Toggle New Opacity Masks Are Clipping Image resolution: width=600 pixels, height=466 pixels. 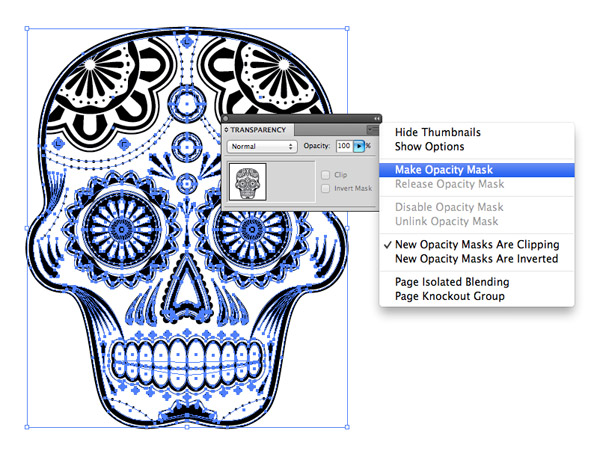pos(476,244)
